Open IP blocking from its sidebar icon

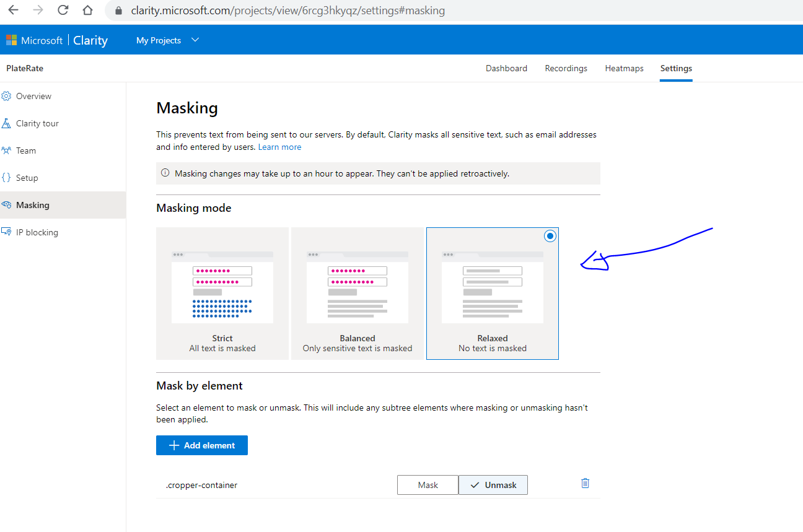(7, 232)
